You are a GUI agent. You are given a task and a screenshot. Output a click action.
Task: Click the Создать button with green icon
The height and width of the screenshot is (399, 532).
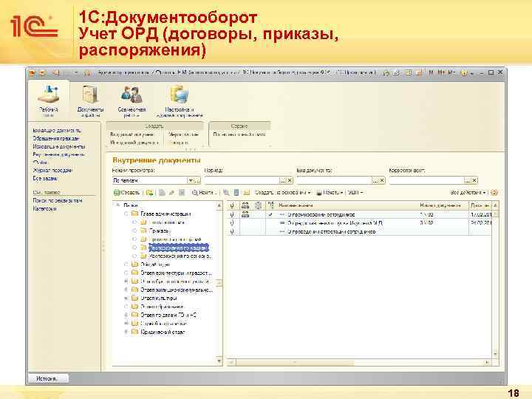pyautogui.click(x=126, y=192)
